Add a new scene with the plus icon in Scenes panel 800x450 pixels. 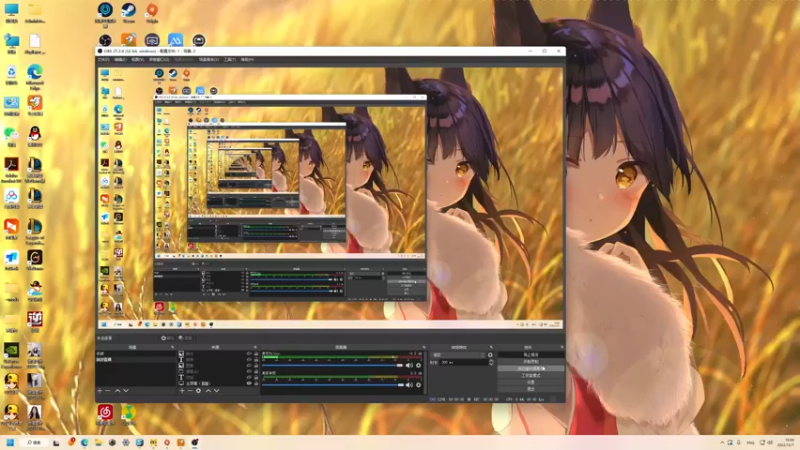pos(99,391)
